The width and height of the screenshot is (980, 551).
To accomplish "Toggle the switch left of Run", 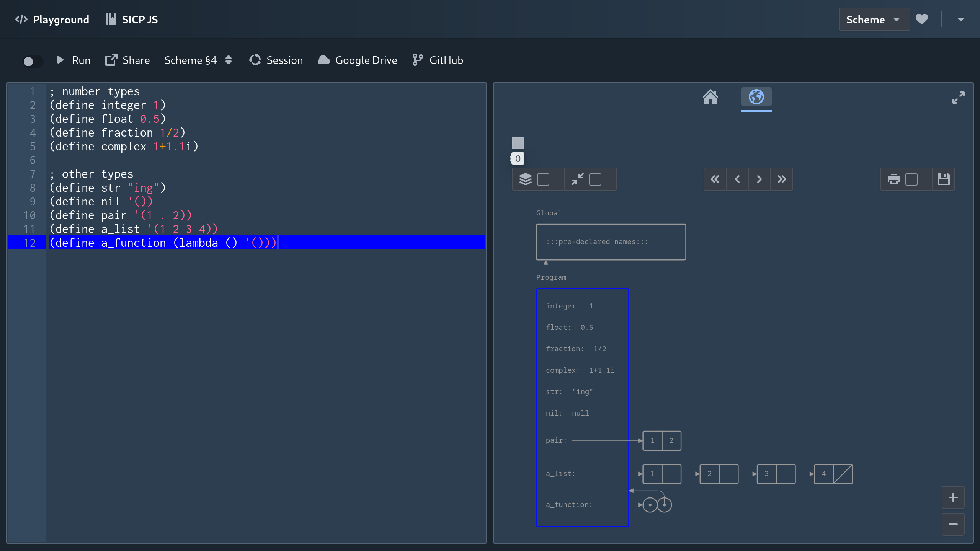I will point(33,61).
